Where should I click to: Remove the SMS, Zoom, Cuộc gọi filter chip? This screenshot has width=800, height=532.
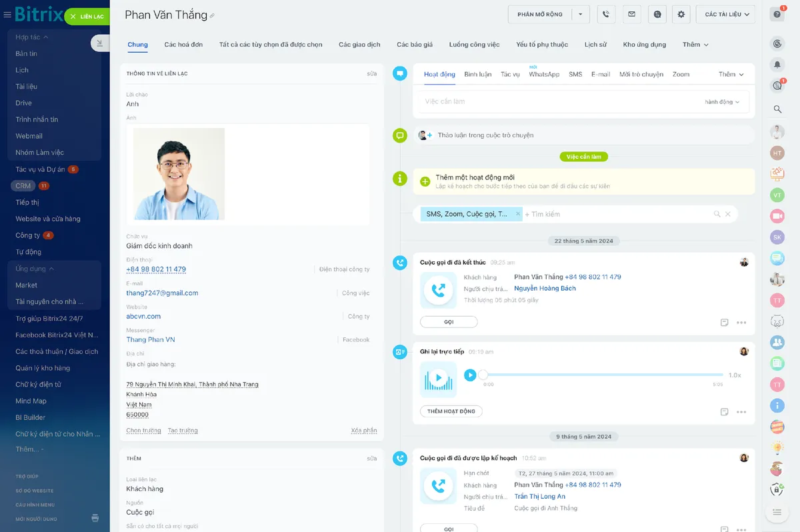(518, 214)
